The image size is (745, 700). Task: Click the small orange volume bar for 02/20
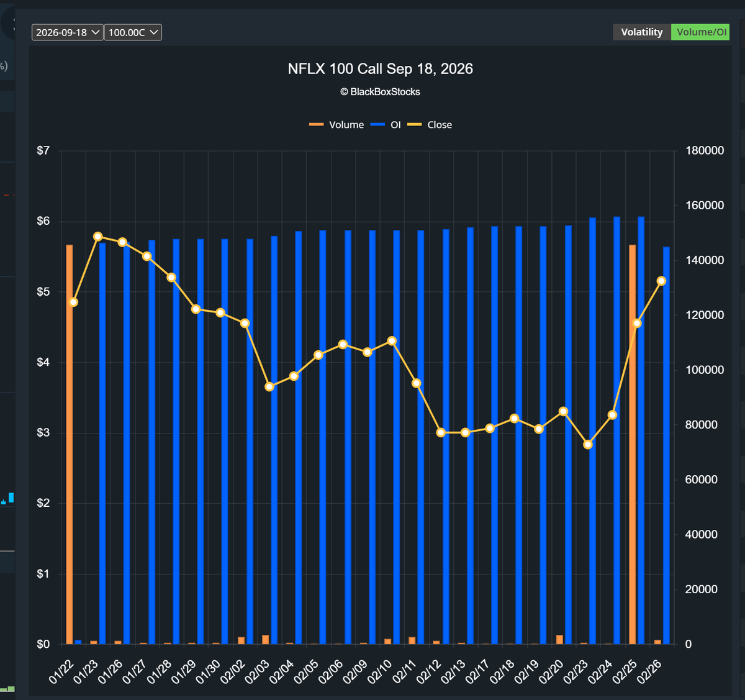tap(559, 640)
